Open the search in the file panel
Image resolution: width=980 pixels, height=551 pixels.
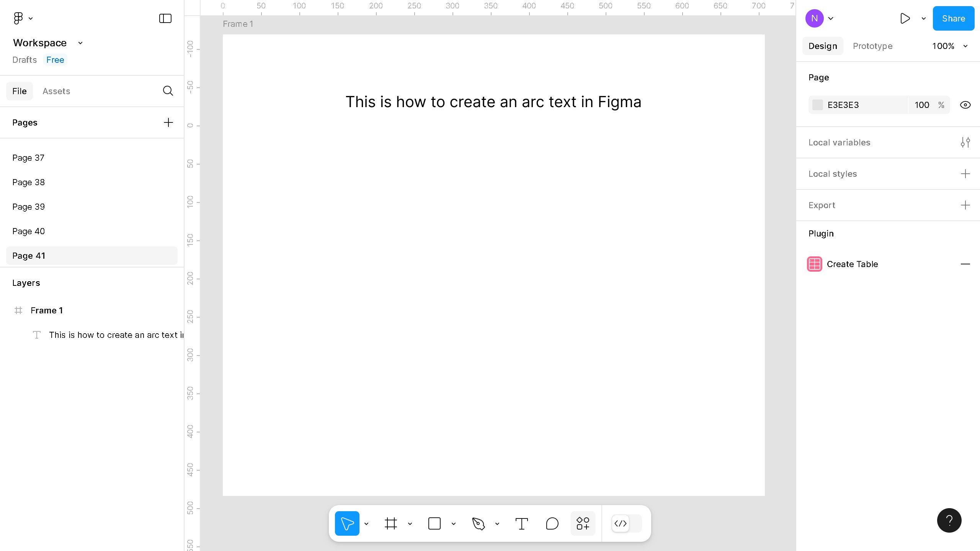[x=168, y=91]
